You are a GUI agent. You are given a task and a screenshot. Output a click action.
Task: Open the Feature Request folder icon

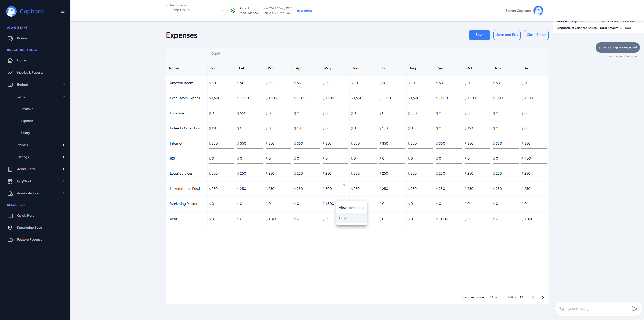(x=10, y=240)
